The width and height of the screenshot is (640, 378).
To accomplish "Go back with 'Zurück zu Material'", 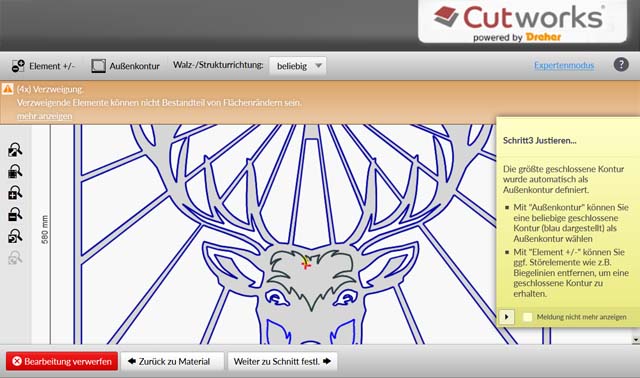I will coord(172,361).
